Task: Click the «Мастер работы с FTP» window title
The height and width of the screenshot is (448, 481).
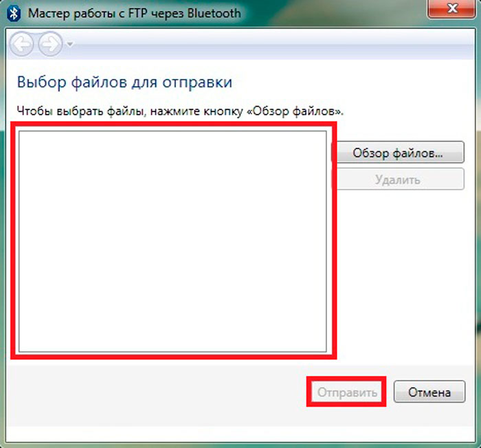Action: coord(135,14)
